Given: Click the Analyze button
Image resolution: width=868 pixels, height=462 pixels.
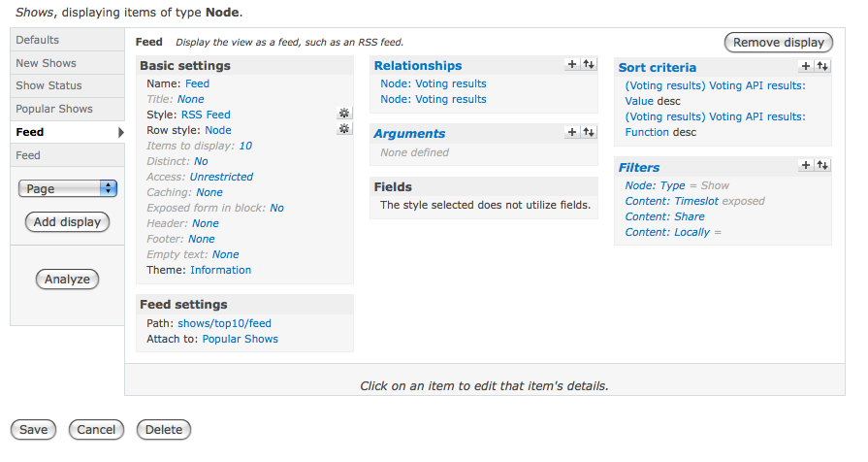Looking at the screenshot, I should click(67, 280).
